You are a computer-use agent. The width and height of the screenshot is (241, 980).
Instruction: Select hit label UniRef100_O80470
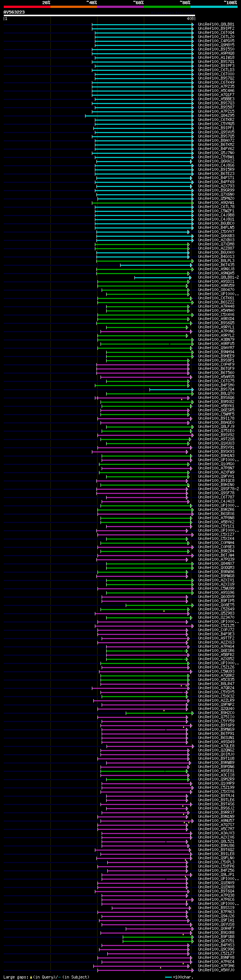pyautogui.click(x=216, y=290)
